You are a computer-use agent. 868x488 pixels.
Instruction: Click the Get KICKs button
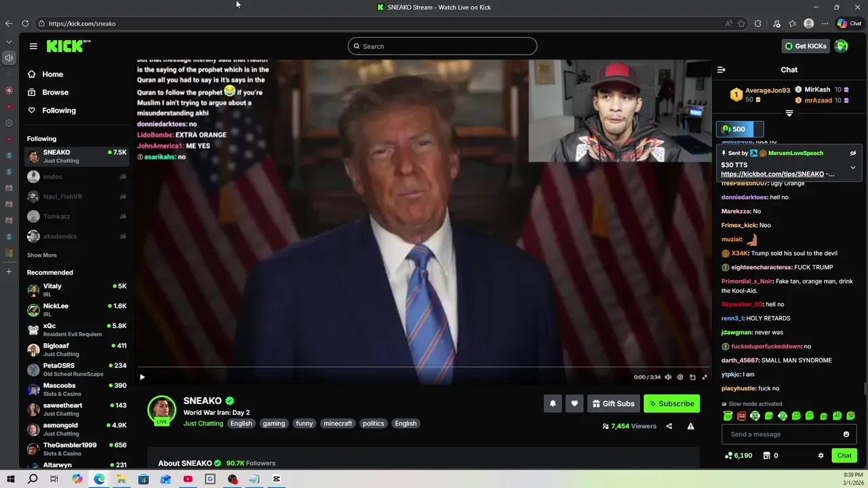tap(806, 46)
